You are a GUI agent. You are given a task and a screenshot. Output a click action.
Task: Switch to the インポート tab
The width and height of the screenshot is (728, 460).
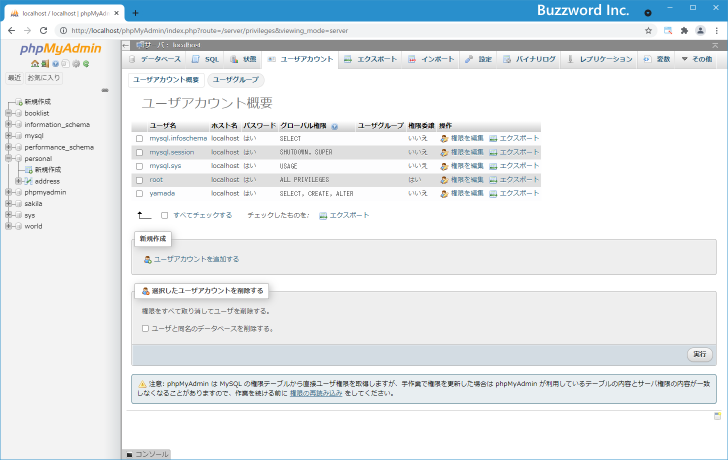(431, 59)
